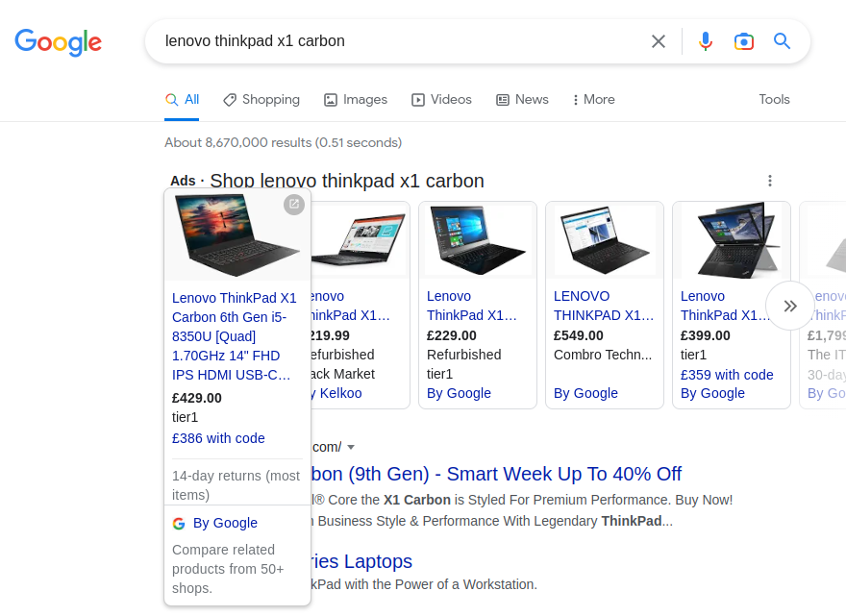Click By Google in the expanded card
The height and width of the screenshot is (616, 846).
click(225, 523)
